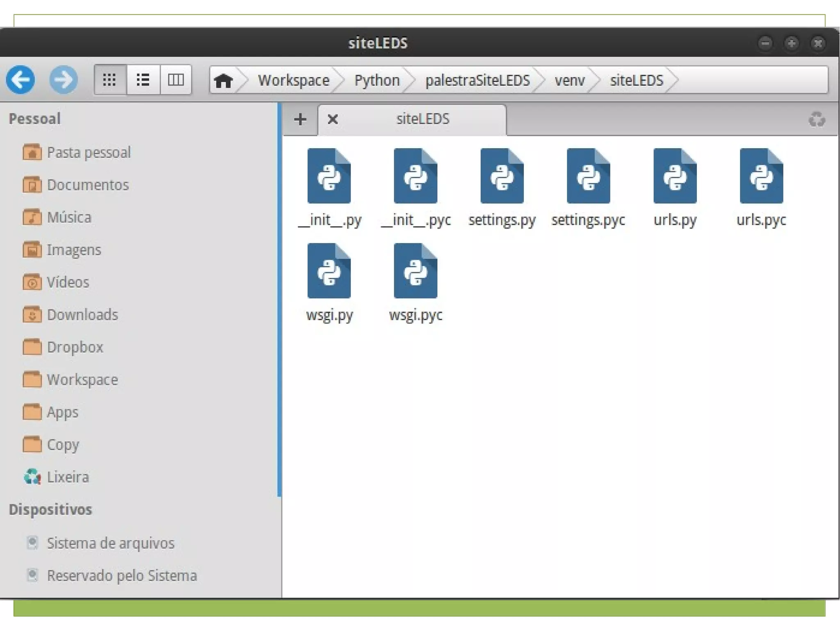The image size is (840, 630).
Task: Select the settings.py file icon
Action: (502, 176)
